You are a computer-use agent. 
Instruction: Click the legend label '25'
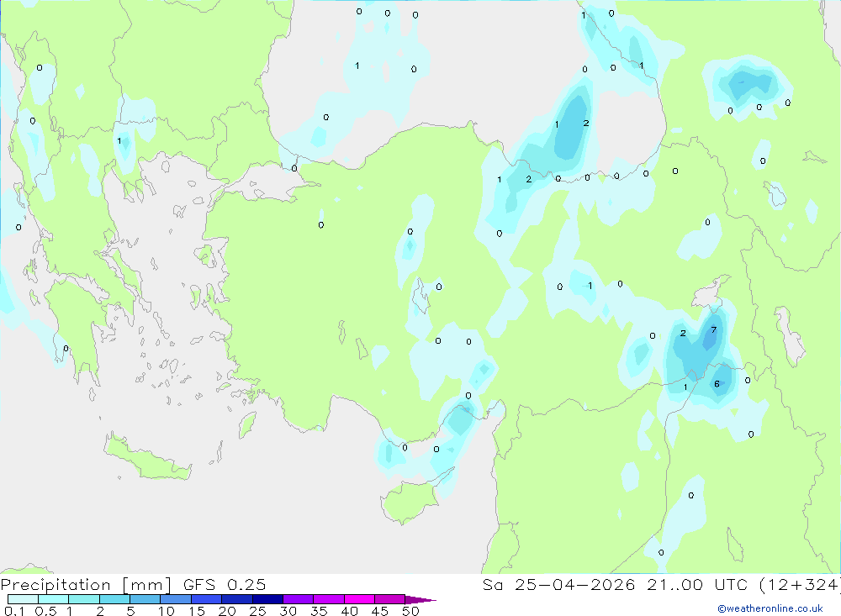257,611
